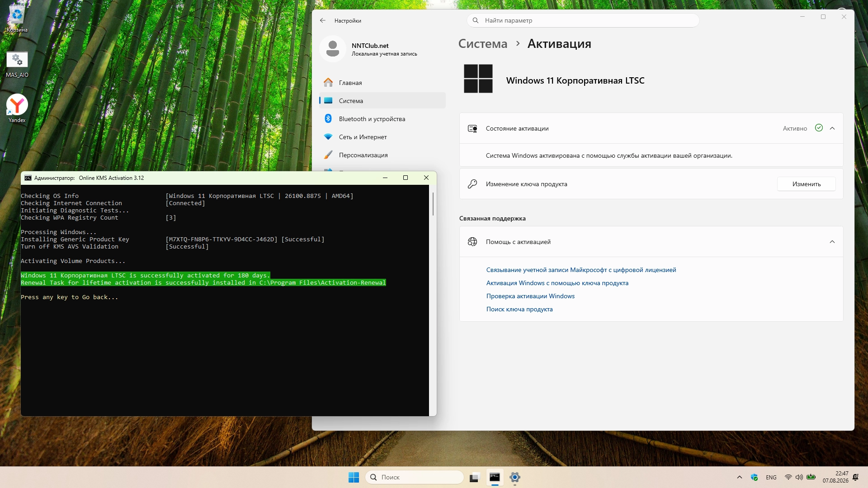This screenshot has width=868, height=488.
Task: Click the 'Press any key to Go back' line
Action: (x=69, y=297)
